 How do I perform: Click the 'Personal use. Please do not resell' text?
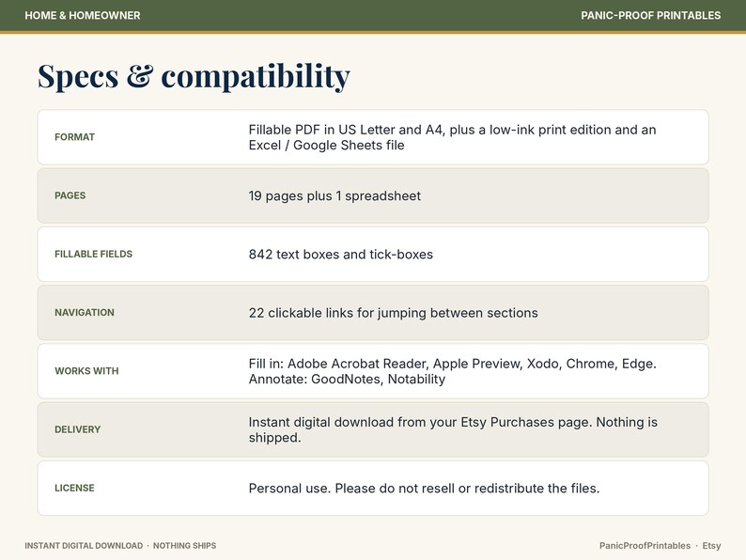424,489
